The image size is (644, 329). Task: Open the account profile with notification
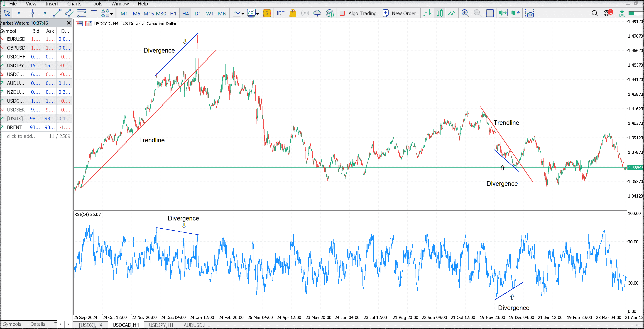pyautogui.click(x=608, y=13)
